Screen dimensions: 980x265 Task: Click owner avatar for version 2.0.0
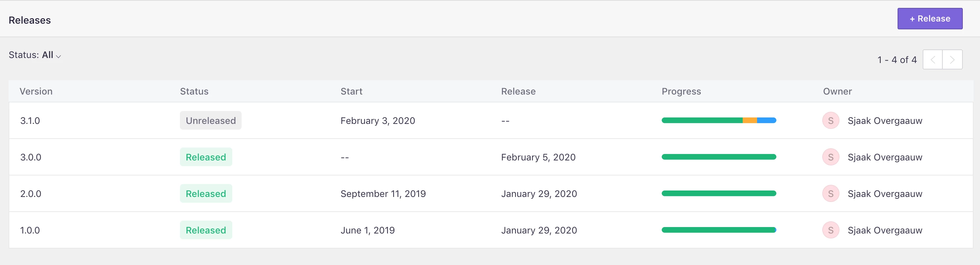[831, 193]
